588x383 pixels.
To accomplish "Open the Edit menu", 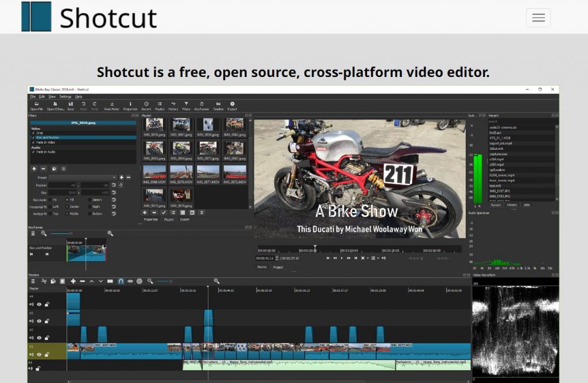I will 41,96.
